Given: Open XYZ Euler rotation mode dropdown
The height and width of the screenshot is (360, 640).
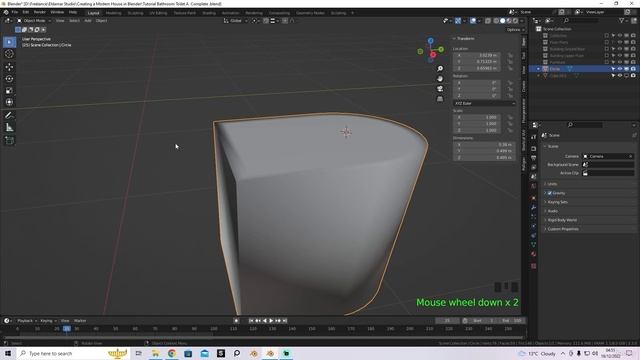Looking at the screenshot, I should [x=484, y=104].
